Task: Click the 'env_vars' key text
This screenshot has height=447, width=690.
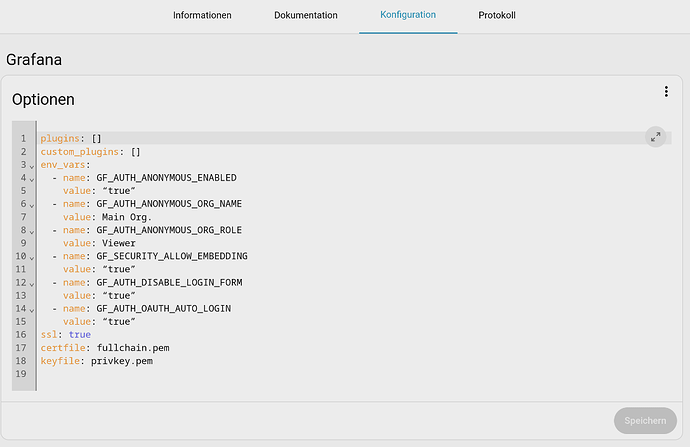Action: click(62, 165)
